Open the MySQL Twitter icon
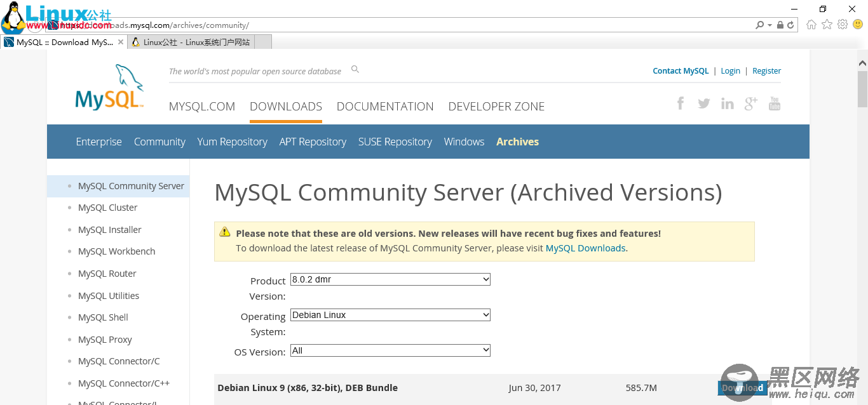This screenshot has width=868, height=405. coord(704,103)
